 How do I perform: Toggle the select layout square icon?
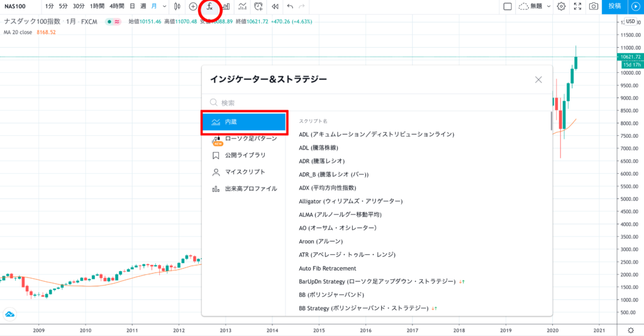[507, 6]
